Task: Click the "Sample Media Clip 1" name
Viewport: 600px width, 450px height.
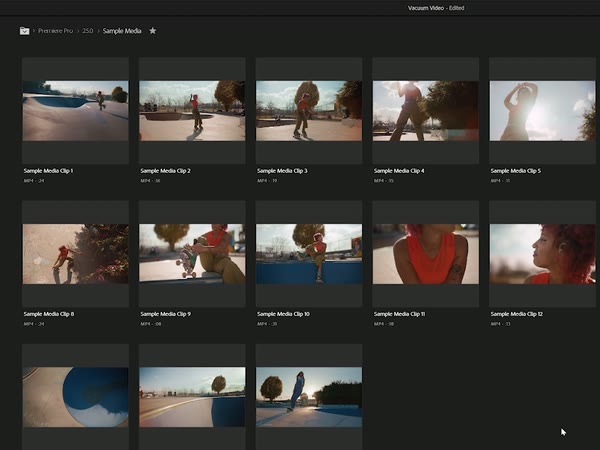Action: pos(48,171)
